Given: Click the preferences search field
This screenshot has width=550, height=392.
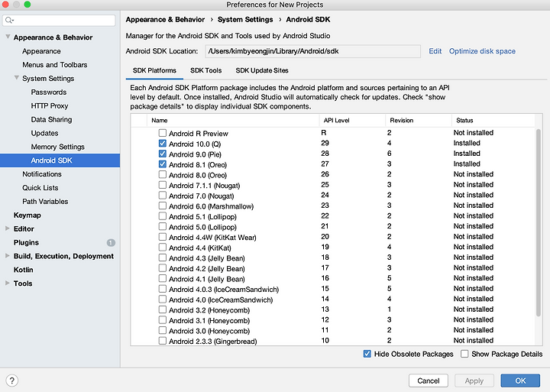Looking at the screenshot, I should [x=59, y=21].
